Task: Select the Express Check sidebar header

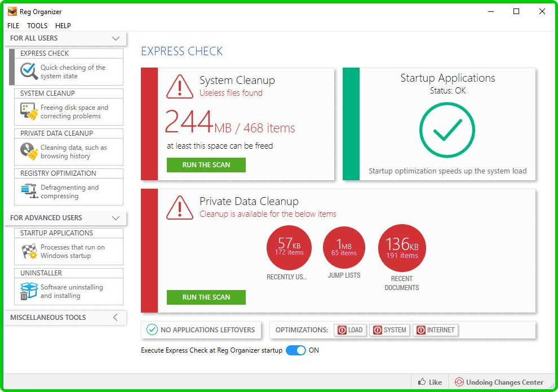Action: point(69,54)
